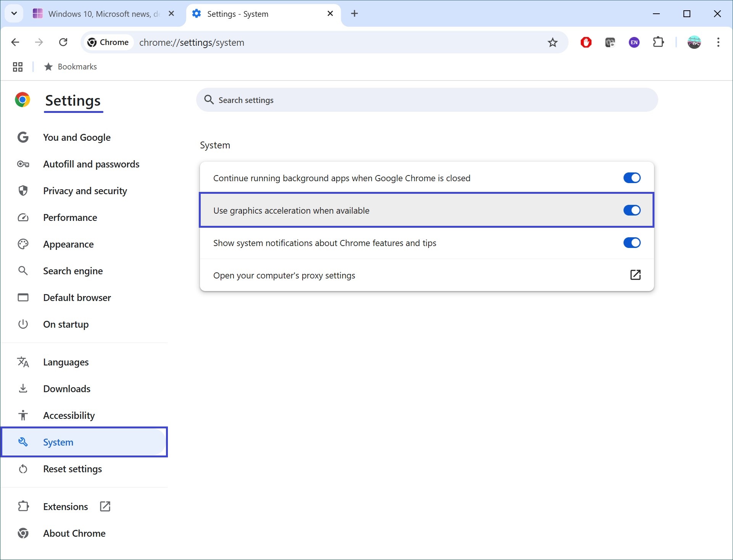Switch to the Windows 10, Microsoft news tab

tap(103, 14)
